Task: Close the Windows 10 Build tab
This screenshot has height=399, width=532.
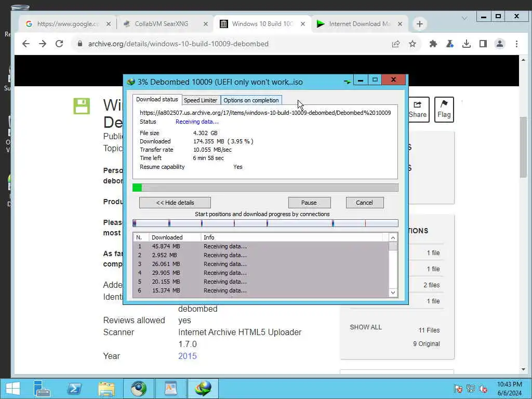Action: click(x=303, y=24)
